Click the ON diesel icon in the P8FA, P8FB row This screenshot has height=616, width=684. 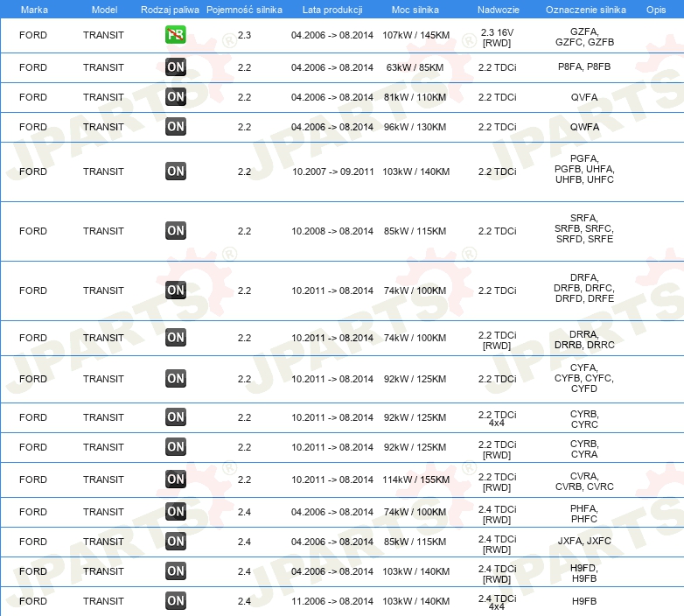coord(176,67)
